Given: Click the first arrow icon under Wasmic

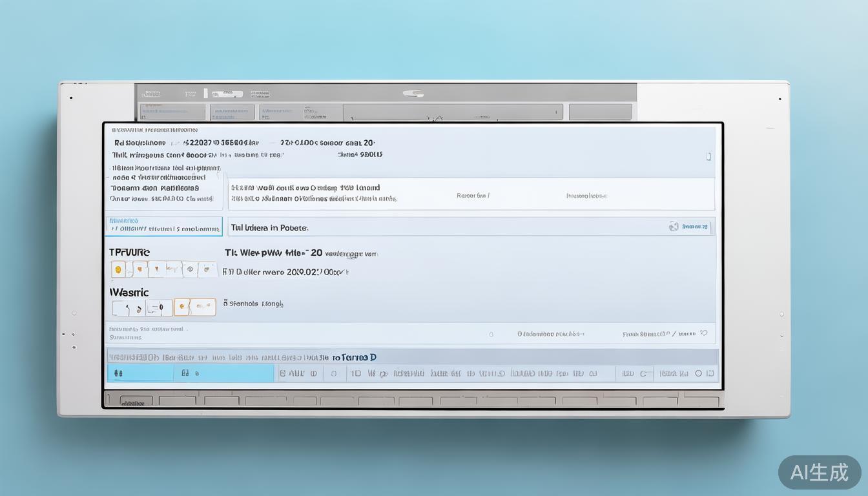Looking at the screenshot, I should point(128,308).
